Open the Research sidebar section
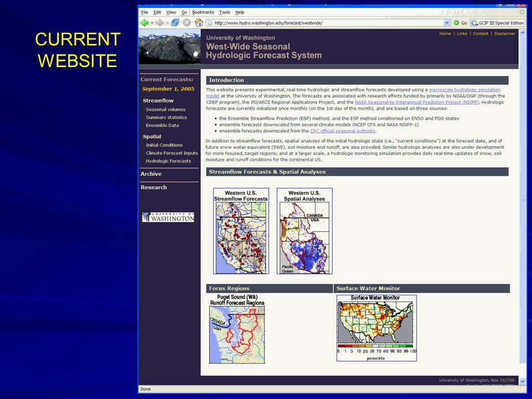This screenshot has width=532, height=399. click(x=154, y=187)
